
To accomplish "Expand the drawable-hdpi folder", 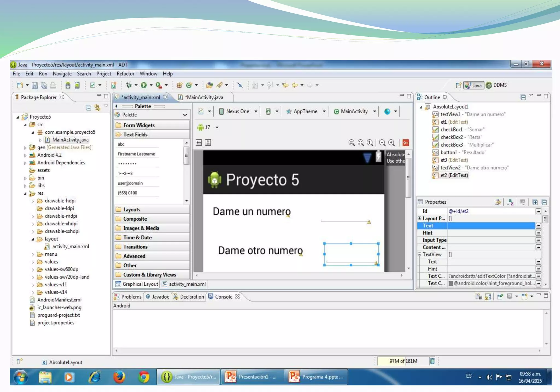I will pyautogui.click(x=33, y=201).
